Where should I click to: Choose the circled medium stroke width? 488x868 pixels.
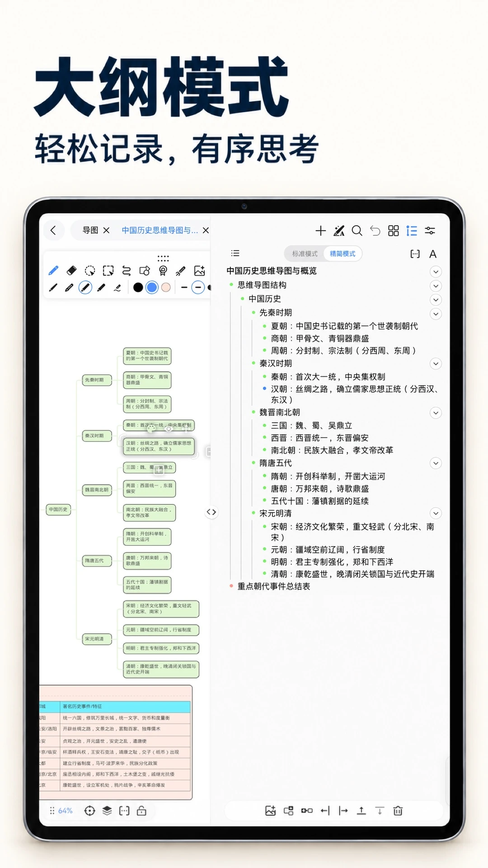click(198, 288)
